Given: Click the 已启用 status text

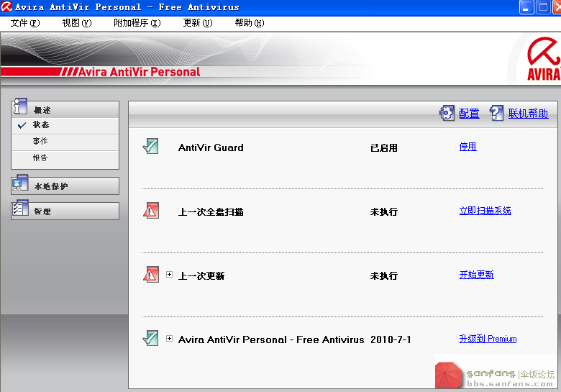Looking at the screenshot, I should point(384,148).
